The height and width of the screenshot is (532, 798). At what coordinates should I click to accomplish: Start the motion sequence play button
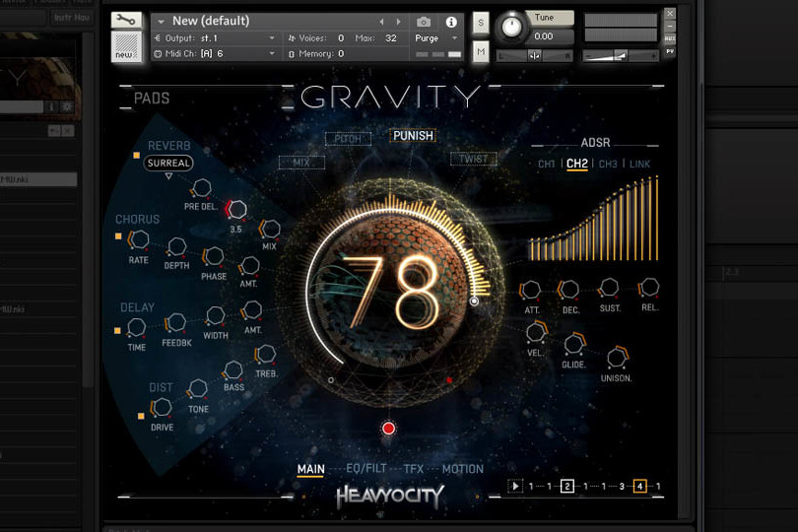(515, 486)
